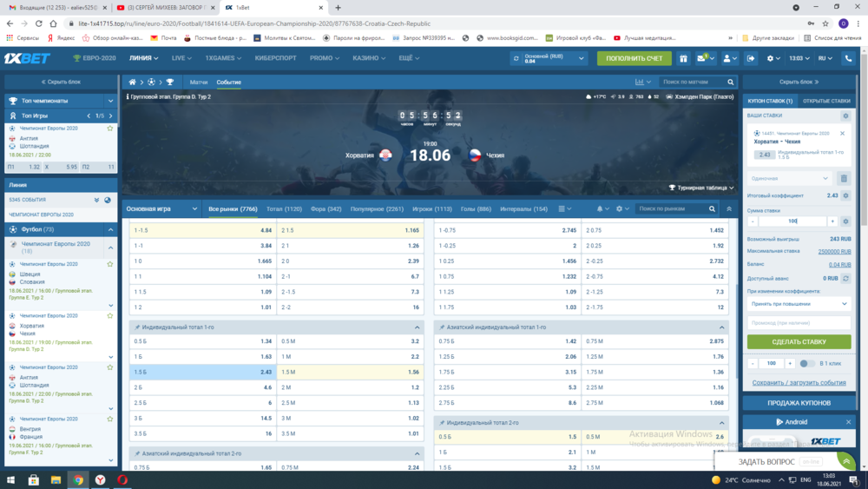Open the 1XBET logo home link
Viewport: 868px width, 489px height.
click(27, 58)
